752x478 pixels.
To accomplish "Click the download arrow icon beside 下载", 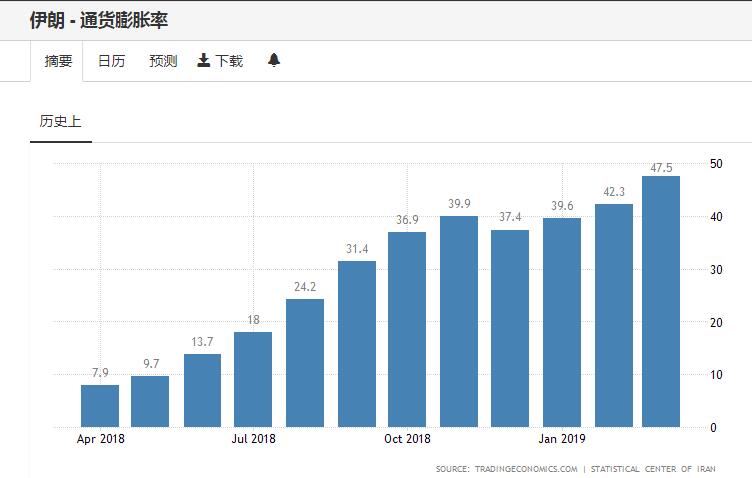I will 203,60.
